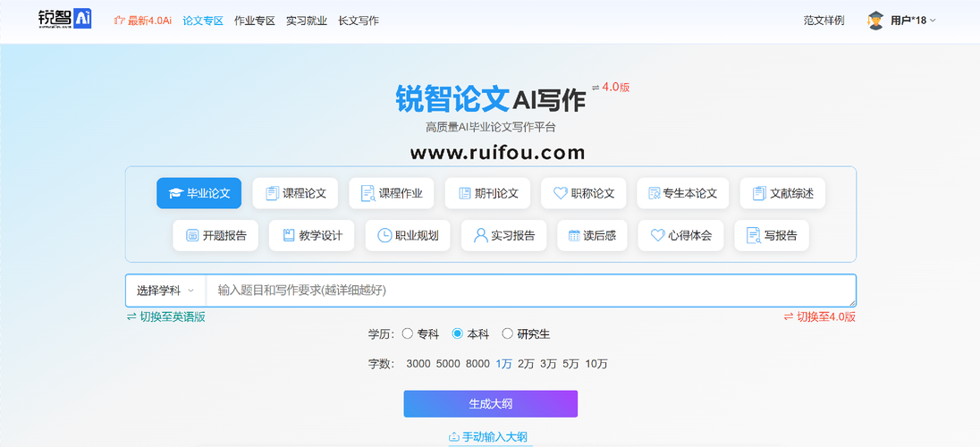Screen dimensions: 980x447
Task: Click the journal icon on 期刊论文
Action: tap(464, 193)
